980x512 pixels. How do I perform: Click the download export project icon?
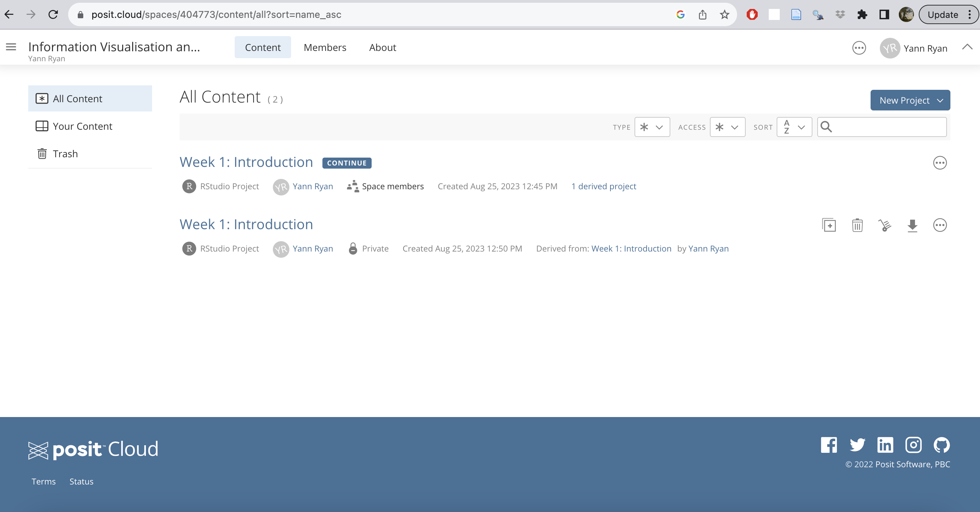point(912,225)
